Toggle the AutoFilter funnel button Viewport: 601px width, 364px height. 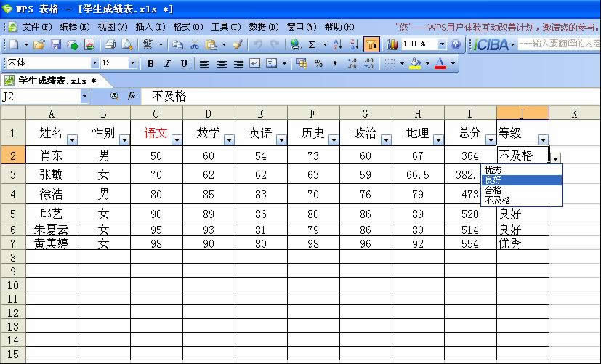click(371, 44)
